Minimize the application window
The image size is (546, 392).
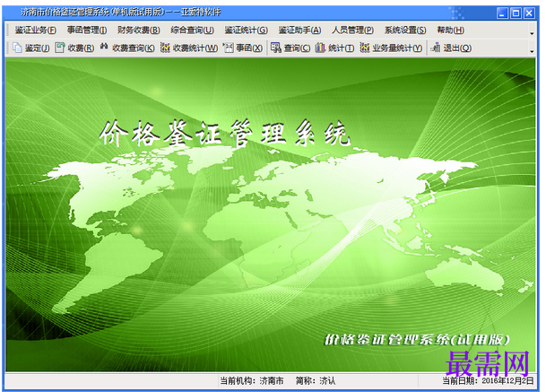coord(502,13)
